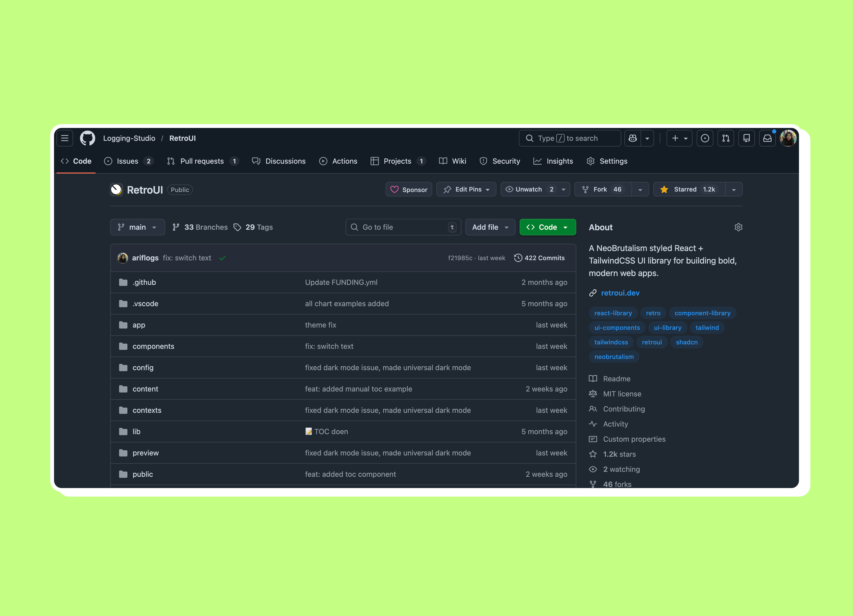Open the Add file dropdown
The height and width of the screenshot is (616, 853).
pyautogui.click(x=490, y=227)
